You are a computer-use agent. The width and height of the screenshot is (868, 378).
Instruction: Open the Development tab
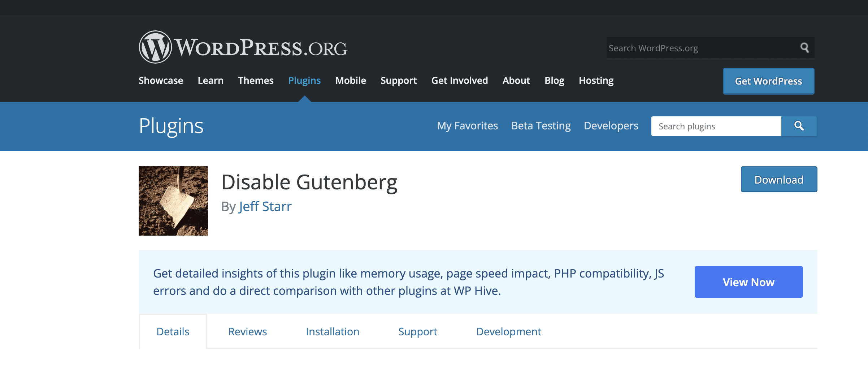point(509,331)
